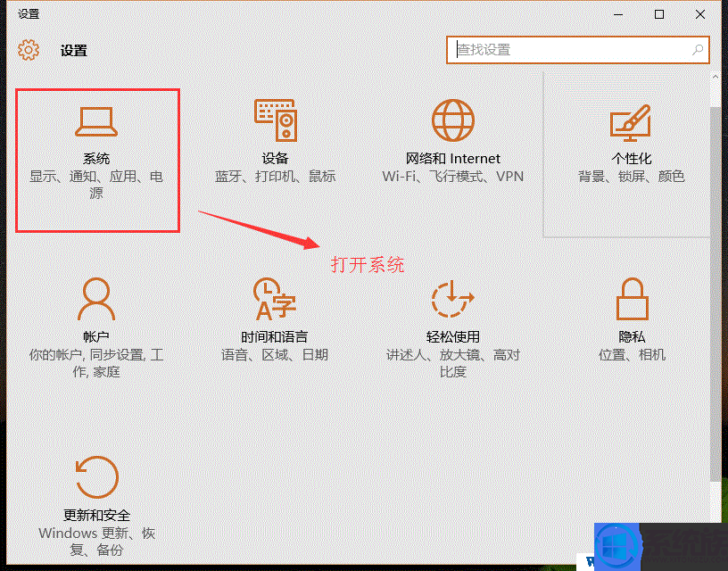The image size is (728, 571).
Task: Minimize the 设置 window
Action: click(618, 14)
